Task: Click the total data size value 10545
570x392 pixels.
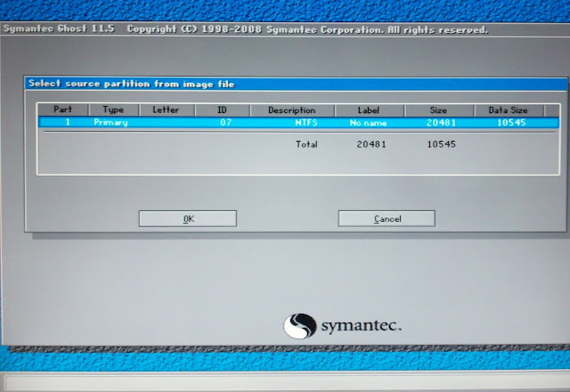Action: [442, 144]
